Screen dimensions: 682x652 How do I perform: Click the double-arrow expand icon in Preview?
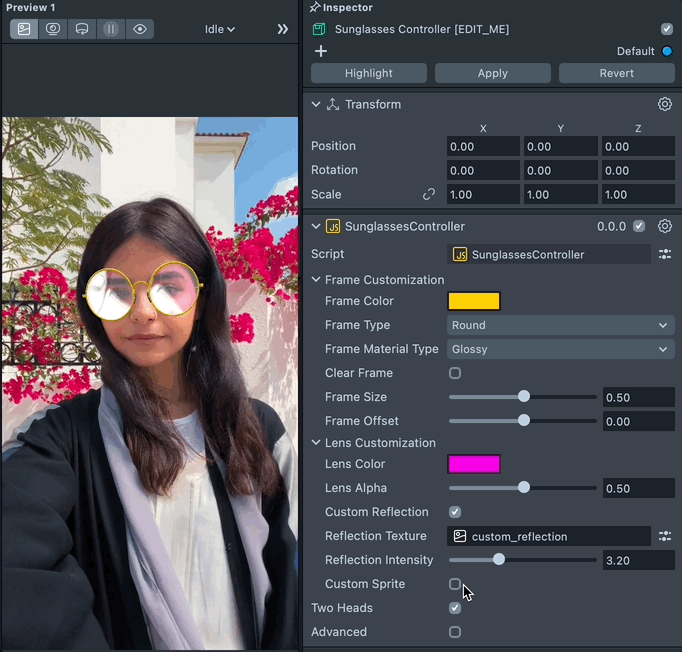click(282, 29)
